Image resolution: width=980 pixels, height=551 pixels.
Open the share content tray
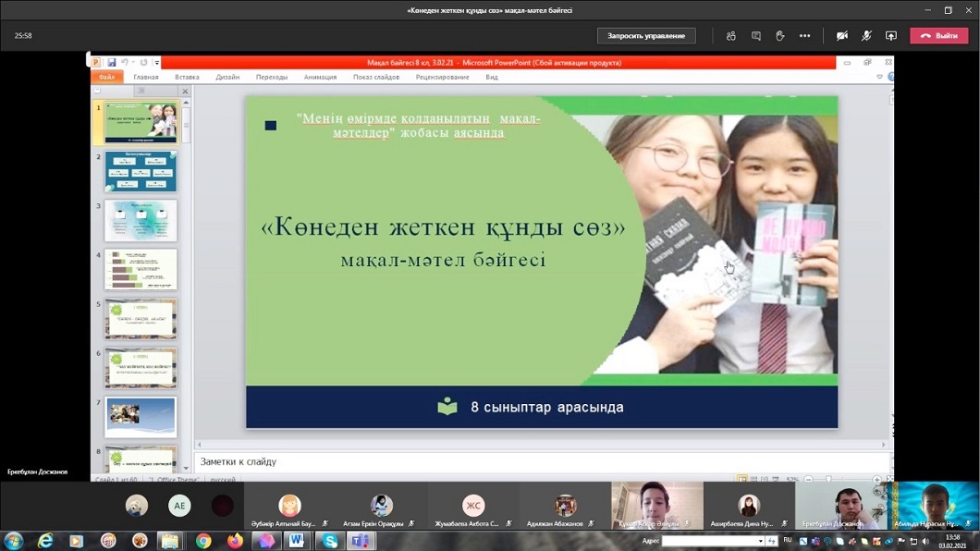tap(891, 36)
